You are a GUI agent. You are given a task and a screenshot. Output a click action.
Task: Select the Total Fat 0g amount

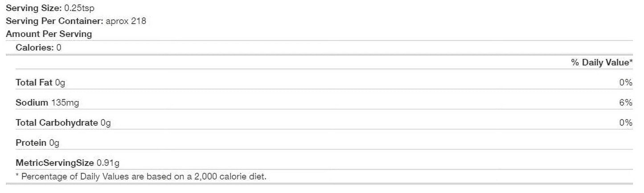pos(60,82)
